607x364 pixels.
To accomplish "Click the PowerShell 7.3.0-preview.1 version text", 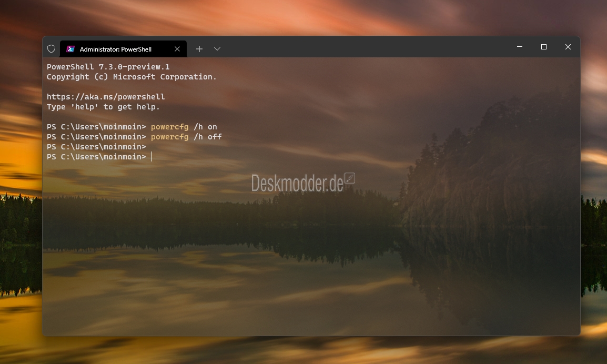I will [108, 67].
